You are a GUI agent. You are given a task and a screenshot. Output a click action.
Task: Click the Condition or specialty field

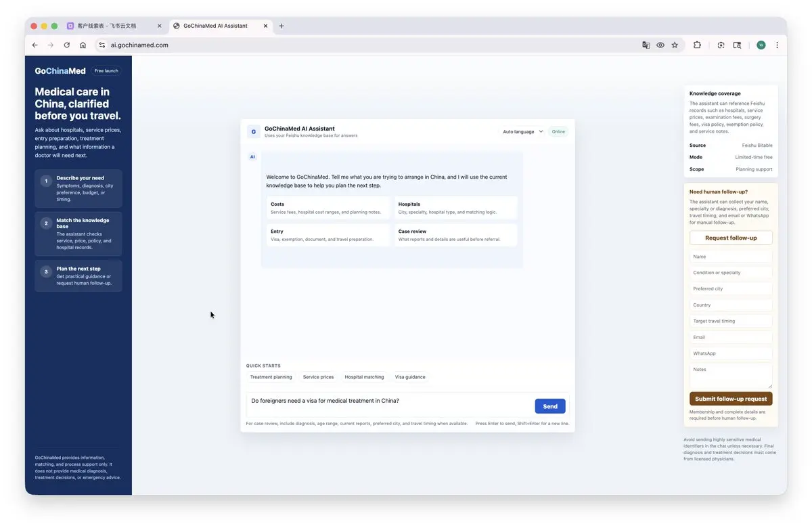[x=731, y=273]
